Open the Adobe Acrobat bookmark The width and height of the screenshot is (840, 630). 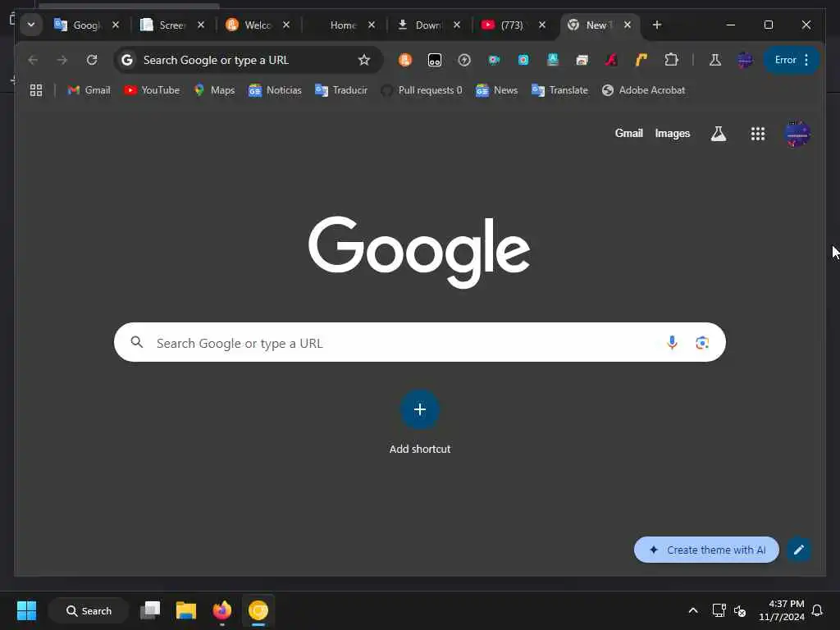(643, 90)
